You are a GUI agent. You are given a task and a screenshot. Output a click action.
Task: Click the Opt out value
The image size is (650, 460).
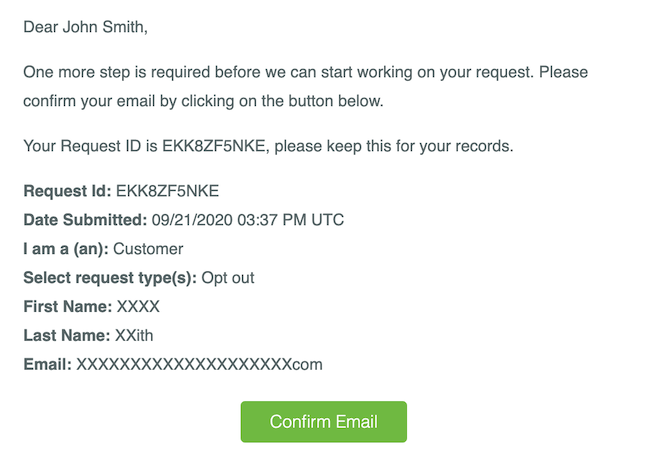click(228, 278)
